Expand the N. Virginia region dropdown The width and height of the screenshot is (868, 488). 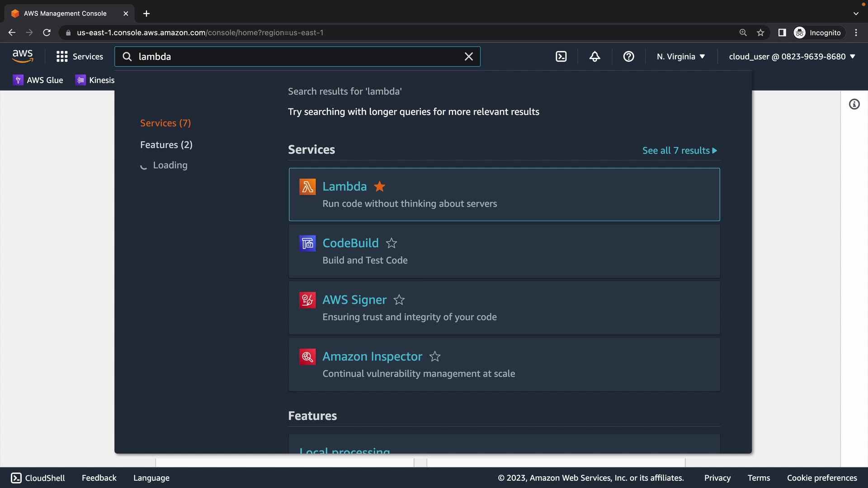[681, 56]
